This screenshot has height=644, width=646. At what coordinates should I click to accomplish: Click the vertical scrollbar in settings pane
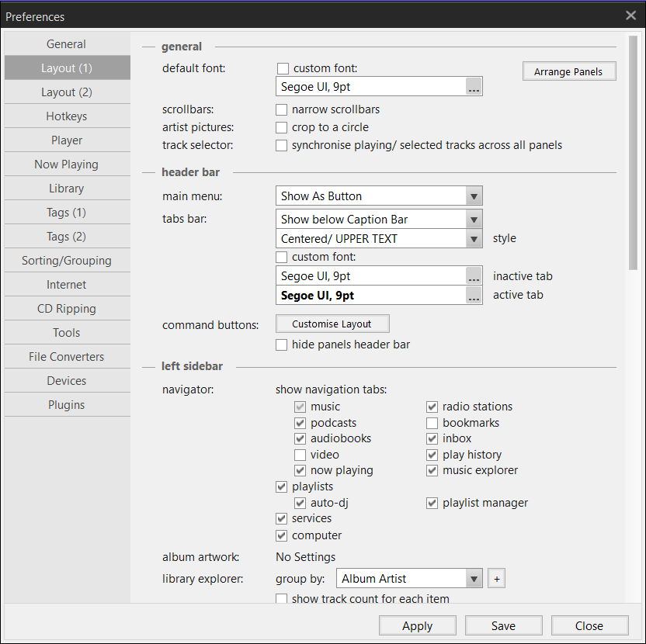click(x=633, y=155)
